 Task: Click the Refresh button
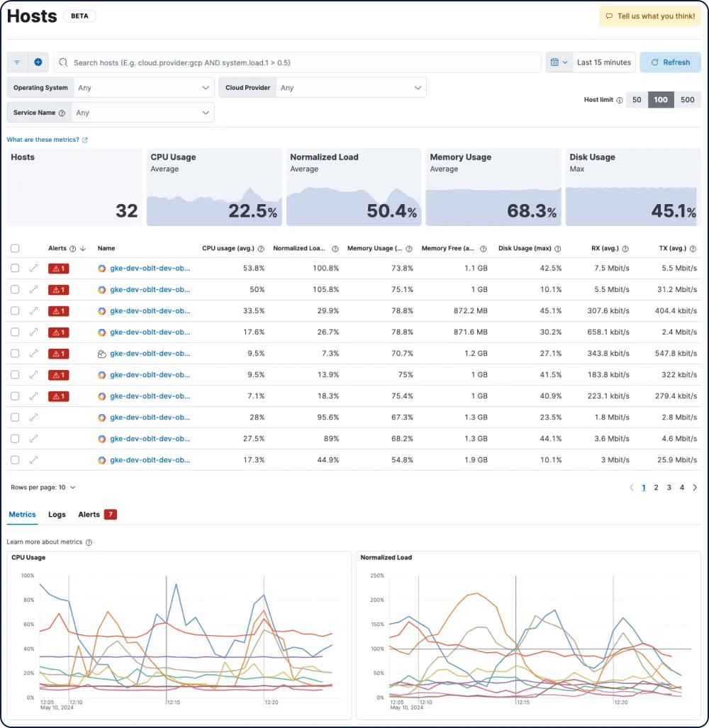(671, 62)
